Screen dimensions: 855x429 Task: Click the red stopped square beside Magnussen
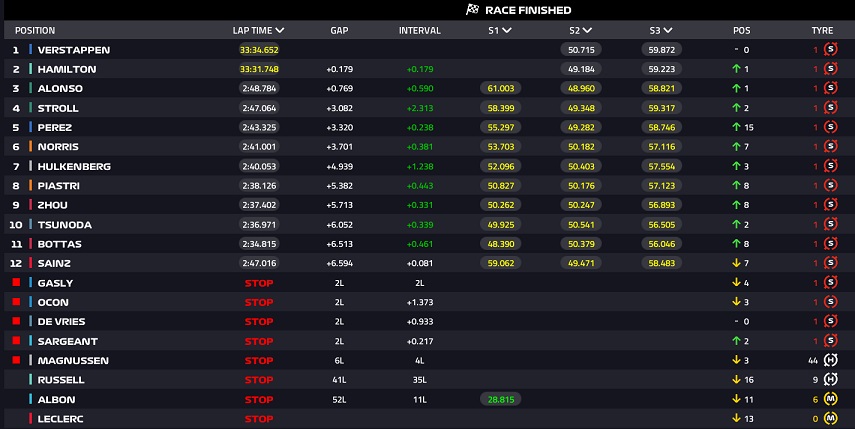(16, 360)
